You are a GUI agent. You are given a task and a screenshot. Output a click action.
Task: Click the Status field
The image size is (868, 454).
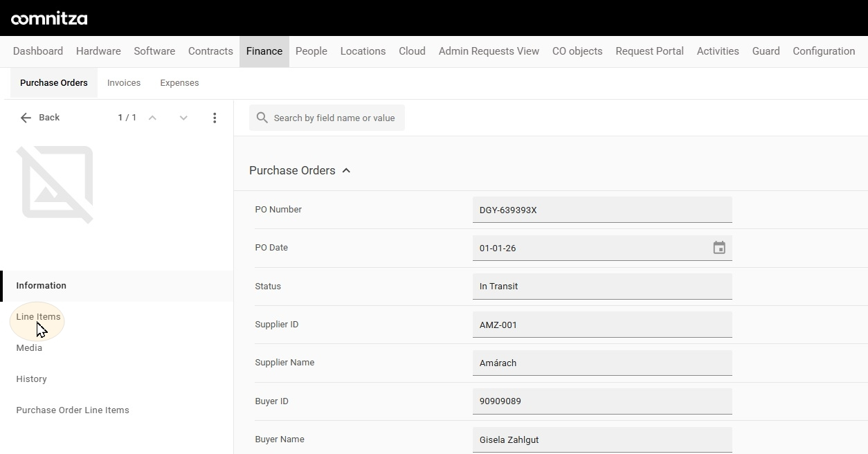coord(602,287)
